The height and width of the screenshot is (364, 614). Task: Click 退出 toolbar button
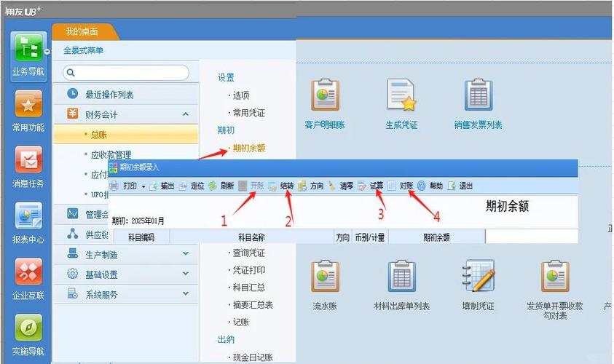tap(460, 186)
